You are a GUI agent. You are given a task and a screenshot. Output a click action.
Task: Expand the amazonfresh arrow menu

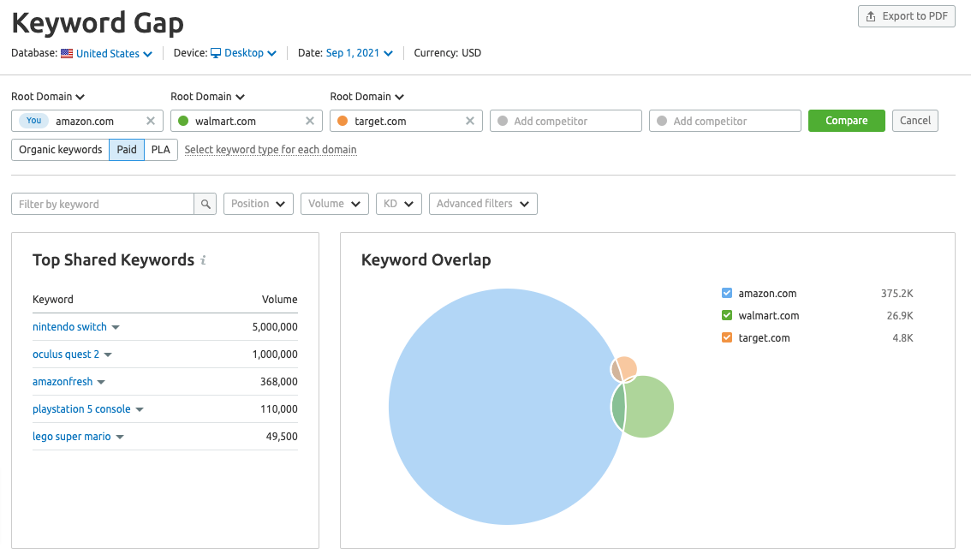(102, 382)
